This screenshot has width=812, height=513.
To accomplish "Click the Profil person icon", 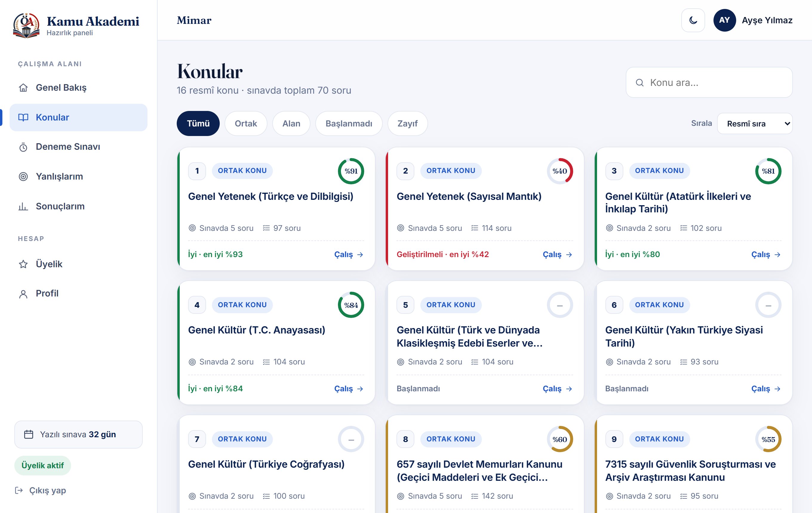I will click(23, 294).
